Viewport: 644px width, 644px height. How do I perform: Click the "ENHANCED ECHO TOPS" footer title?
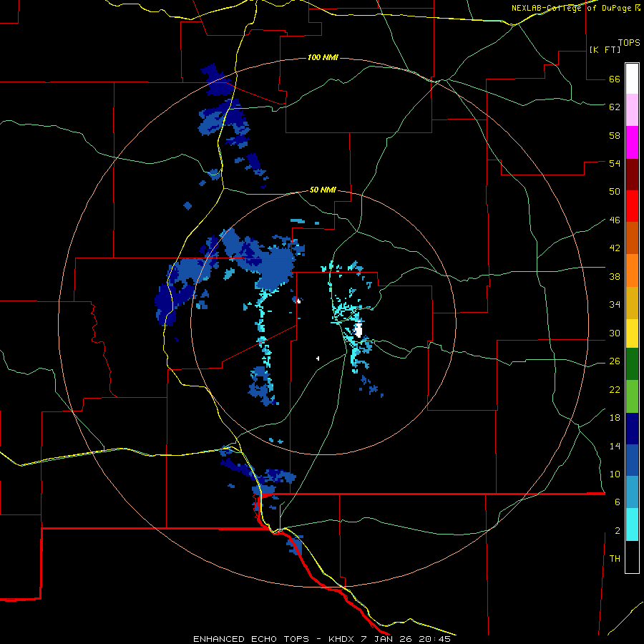click(x=251, y=639)
